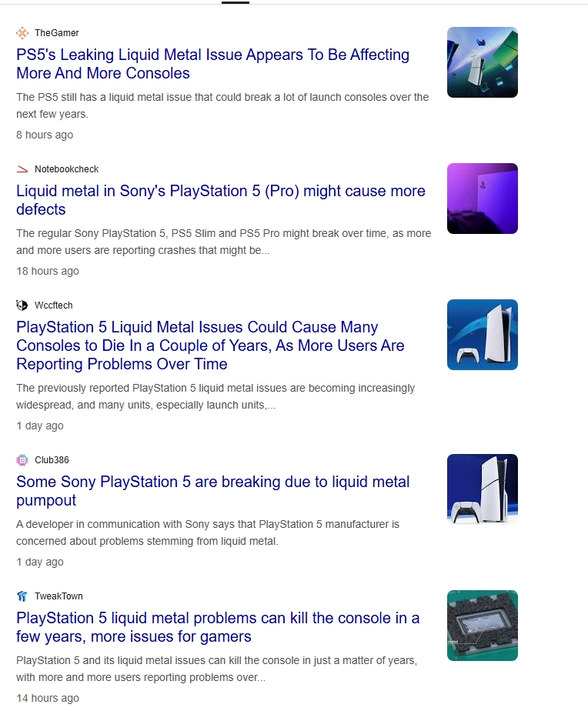This screenshot has height=711, width=588.
Task: Click the TweakTown source favicon
Action: point(22,596)
